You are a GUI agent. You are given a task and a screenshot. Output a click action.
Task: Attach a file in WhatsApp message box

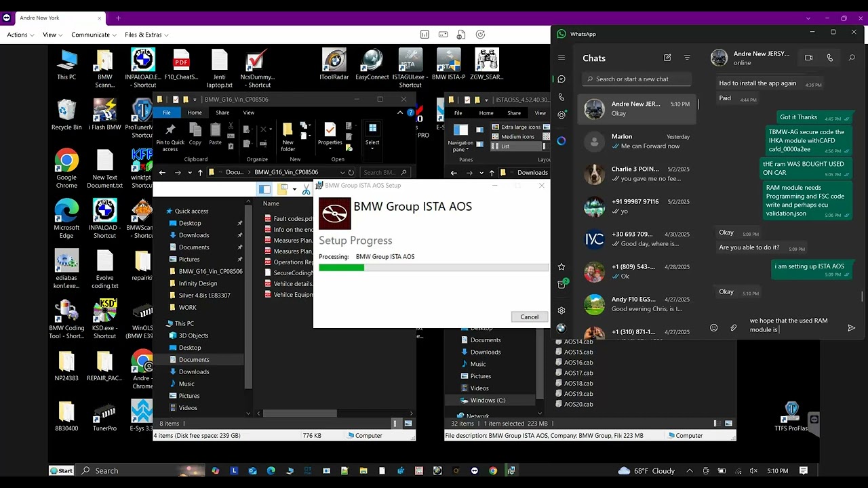pyautogui.click(x=733, y=328)
